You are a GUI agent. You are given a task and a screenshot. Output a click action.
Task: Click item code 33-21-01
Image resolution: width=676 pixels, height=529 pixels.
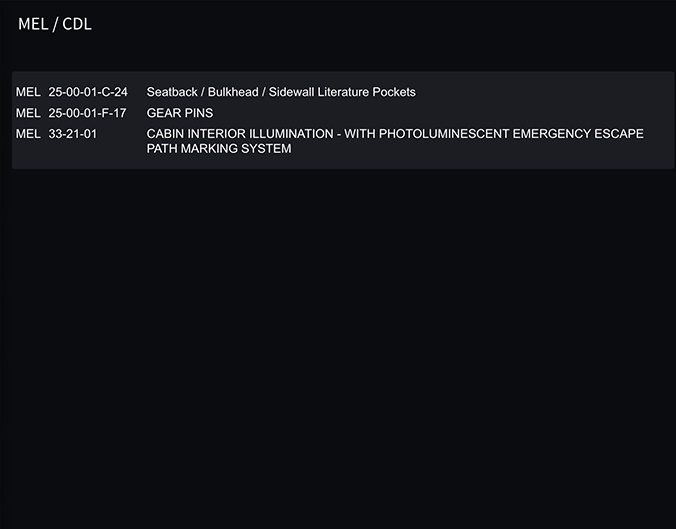[73, 134]
